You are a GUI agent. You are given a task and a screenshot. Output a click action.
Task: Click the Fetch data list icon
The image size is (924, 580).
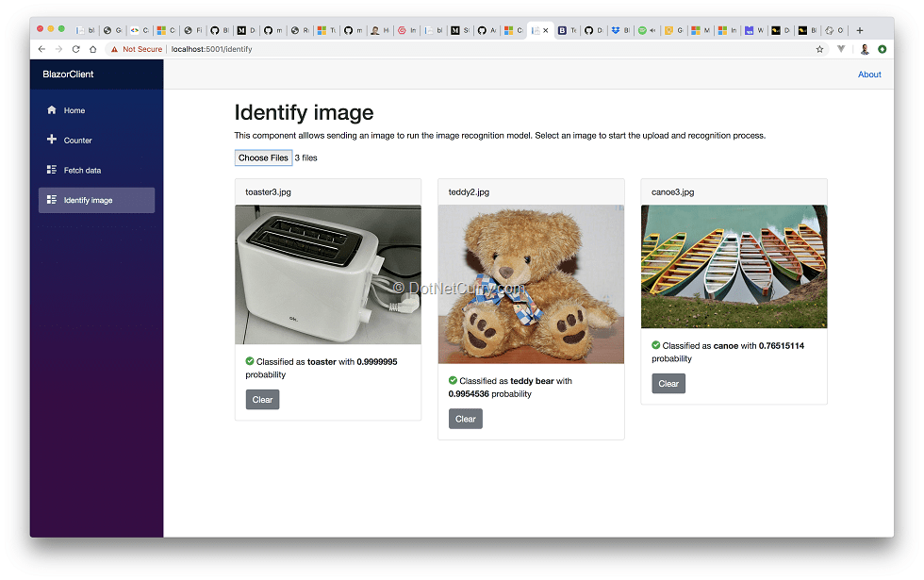click(x=52, y=170)
